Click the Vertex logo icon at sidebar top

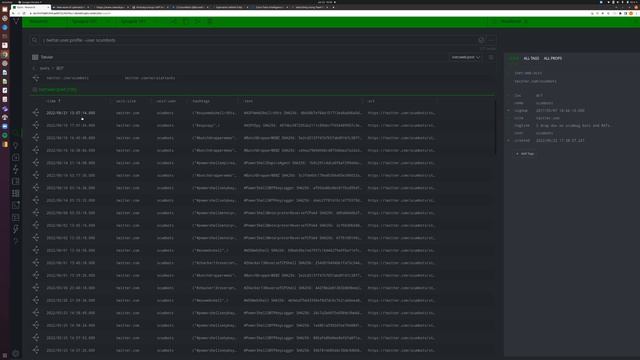coord(16,21)
